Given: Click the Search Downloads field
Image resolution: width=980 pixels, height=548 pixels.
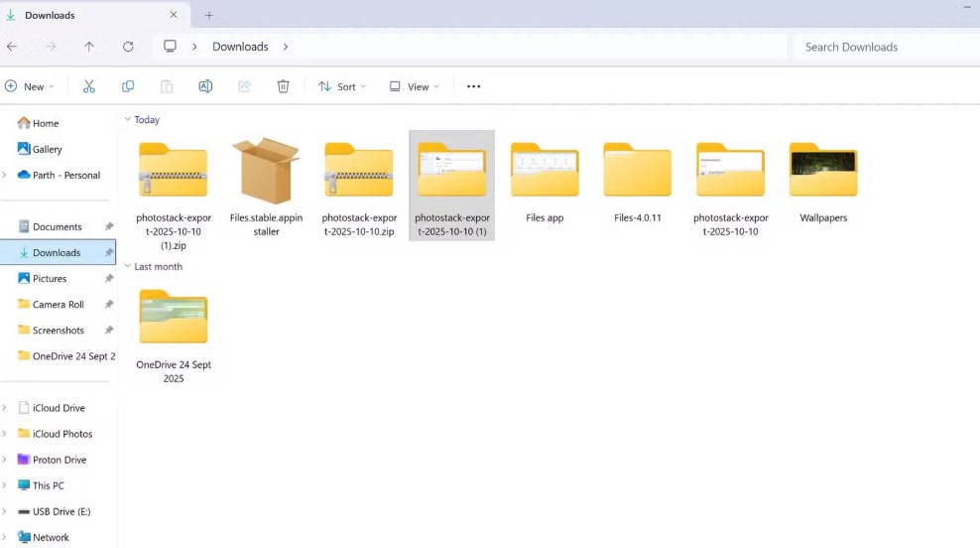Looking at the screenshot, I should coord(883,47).
